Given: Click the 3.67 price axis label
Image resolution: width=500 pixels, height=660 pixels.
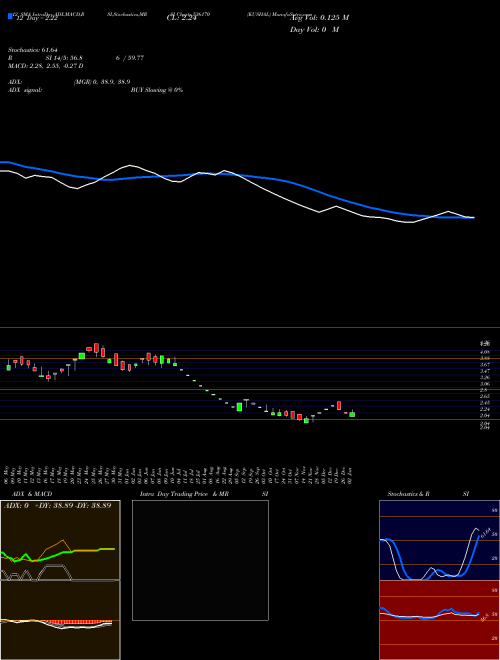Looking at the screenshot, I should [x=485, y=365].
